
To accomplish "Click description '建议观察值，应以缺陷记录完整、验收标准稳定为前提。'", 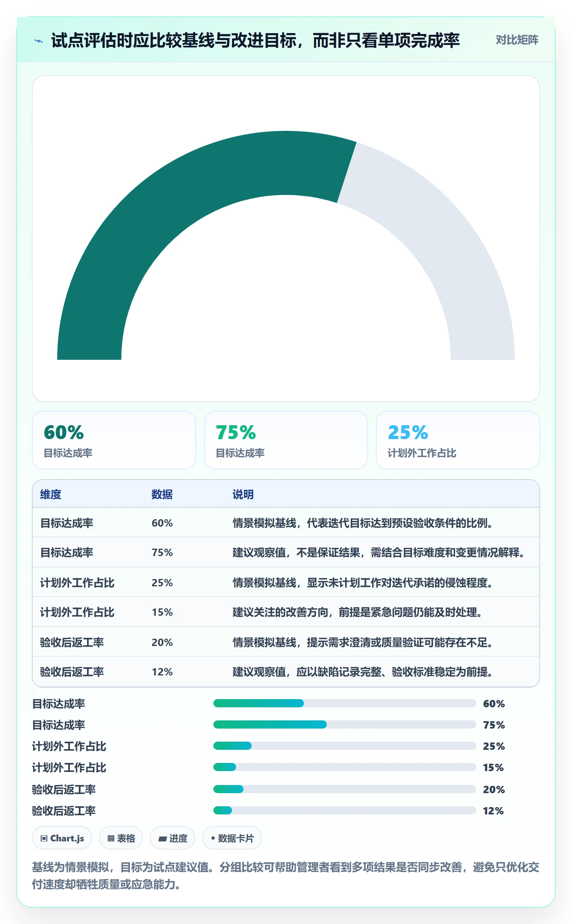I will coord(363,672).
